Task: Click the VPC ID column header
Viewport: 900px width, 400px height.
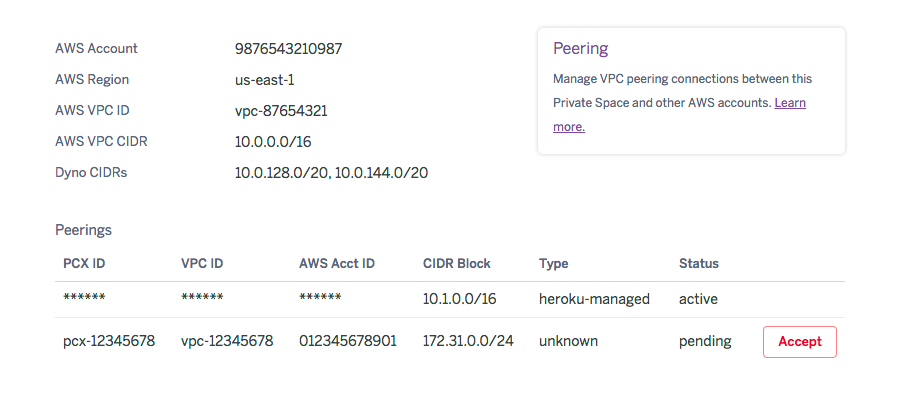Action: click(201, 264)
